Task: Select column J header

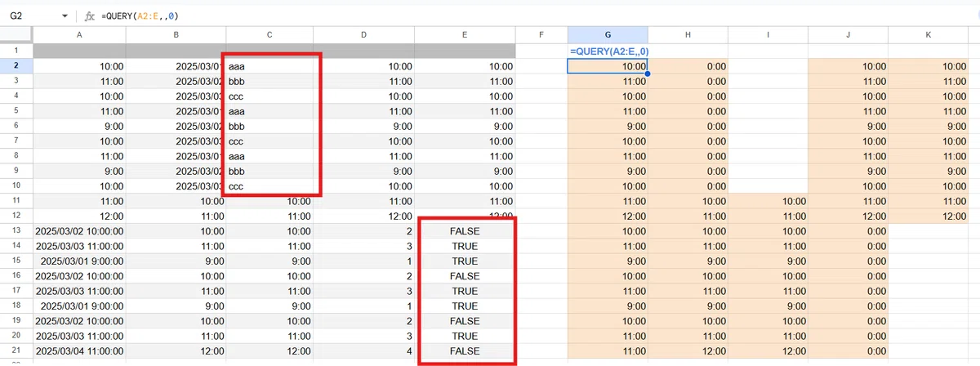Action: click(x=848, y=35)
